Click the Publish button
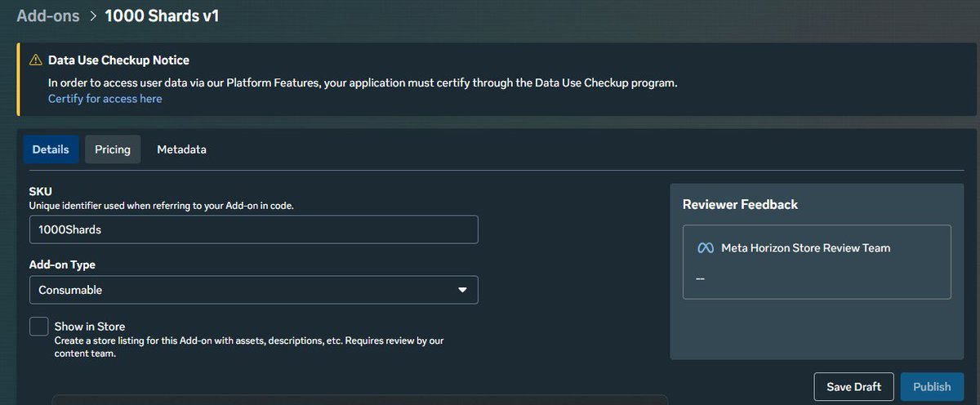This screenshot has height=405, width=980. point(932,387)
